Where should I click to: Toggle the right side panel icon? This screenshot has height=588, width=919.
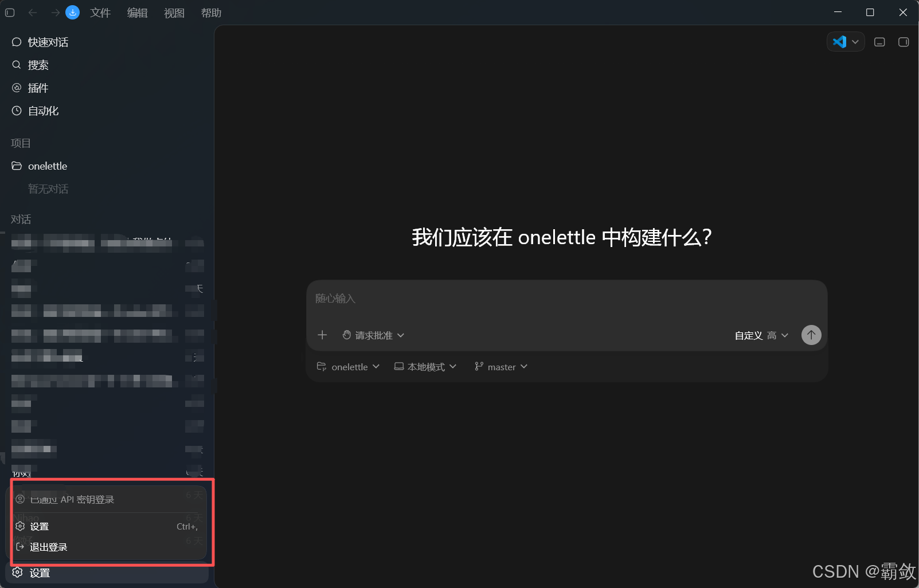click(x=904, y=42)
